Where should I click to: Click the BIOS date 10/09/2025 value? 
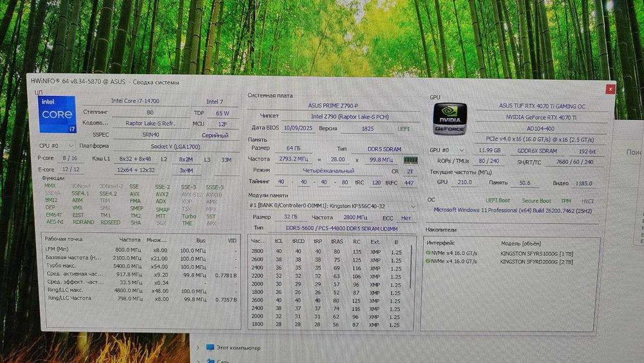tap(298, 128)
